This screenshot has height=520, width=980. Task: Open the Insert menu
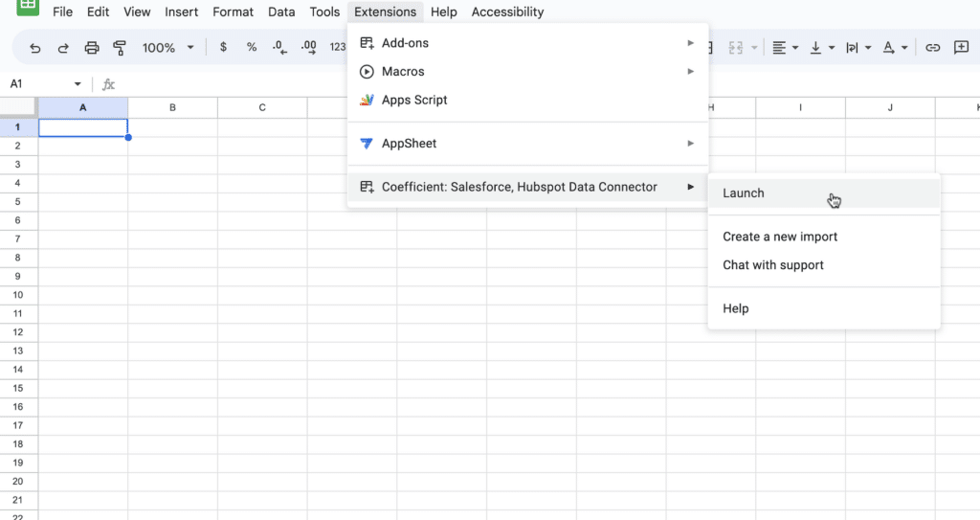click(181, 11)
